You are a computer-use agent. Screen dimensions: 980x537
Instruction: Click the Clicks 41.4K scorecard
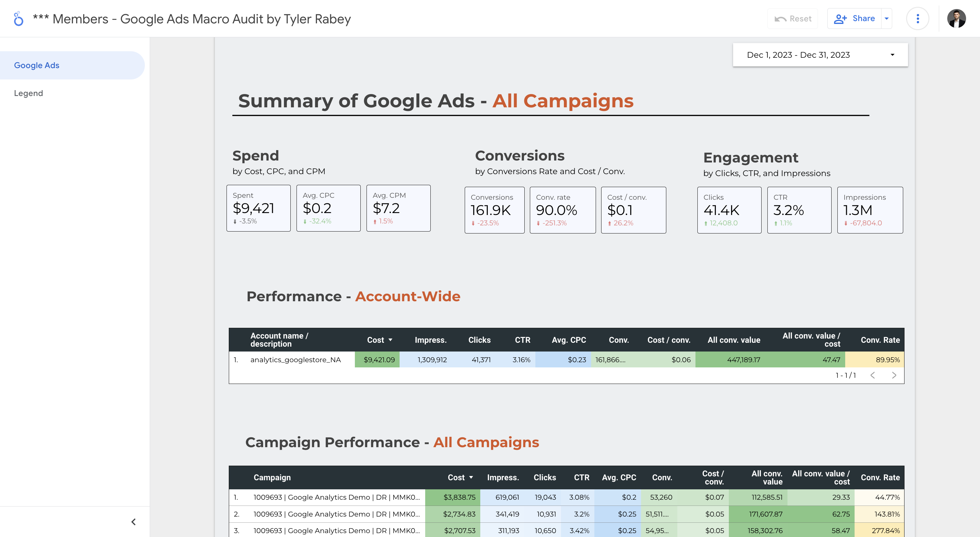pyautogui.click(x=730, y=210)
